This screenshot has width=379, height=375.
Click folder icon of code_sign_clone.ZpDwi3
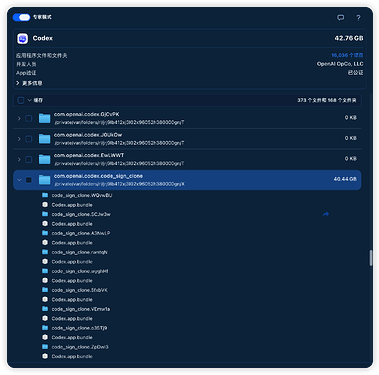pyautogui.click(x=45, y=347)
